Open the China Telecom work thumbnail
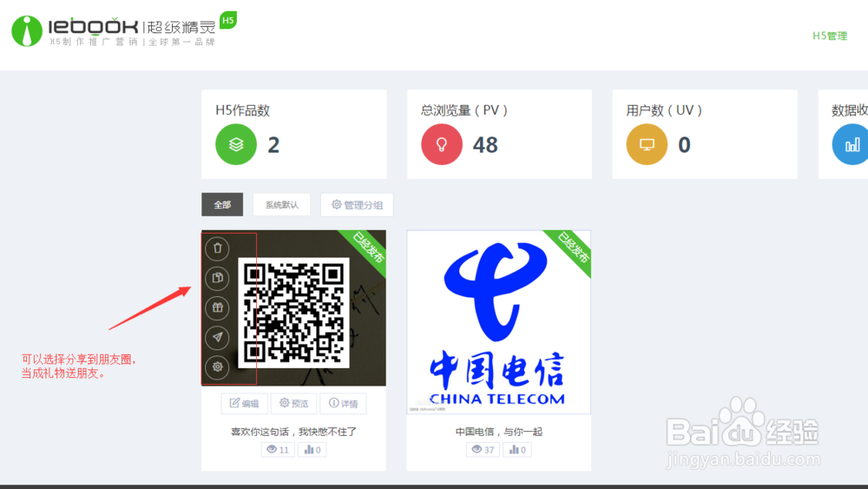 click(x=499, y=322)
